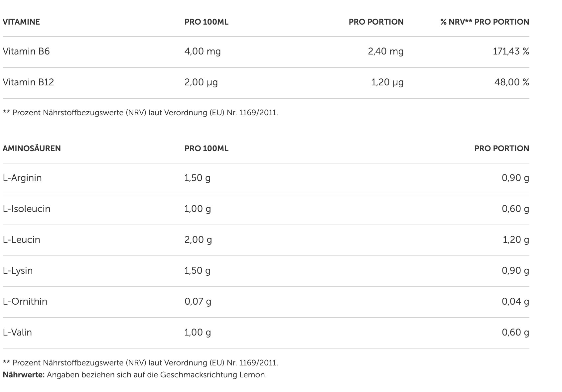Click the % NRV** PRO PORTION header
562x392 pixels.
[x=485, y=22]
